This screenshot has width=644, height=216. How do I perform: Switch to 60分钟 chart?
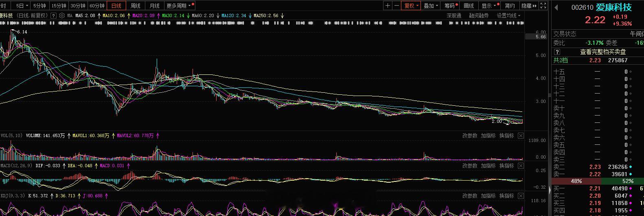tap(97, 6)
